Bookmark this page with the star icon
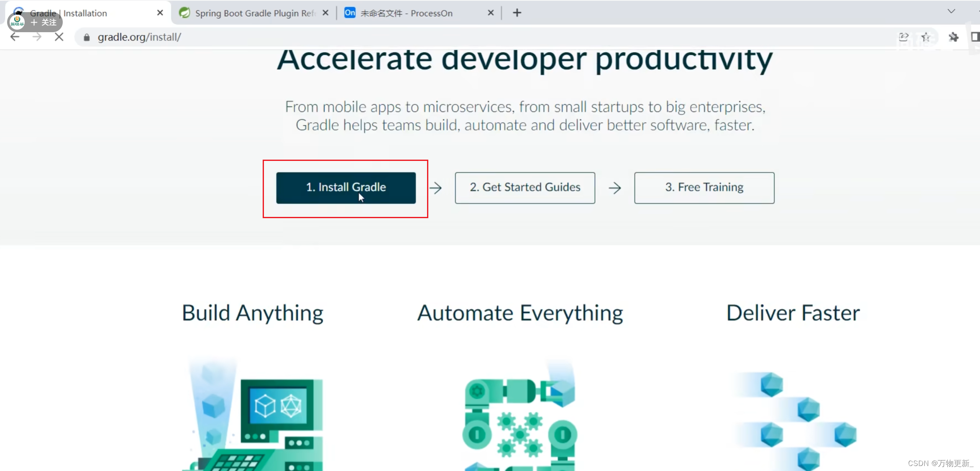Image resolution: width=980 pixels, height=471 pixels. tap(926, 37)
